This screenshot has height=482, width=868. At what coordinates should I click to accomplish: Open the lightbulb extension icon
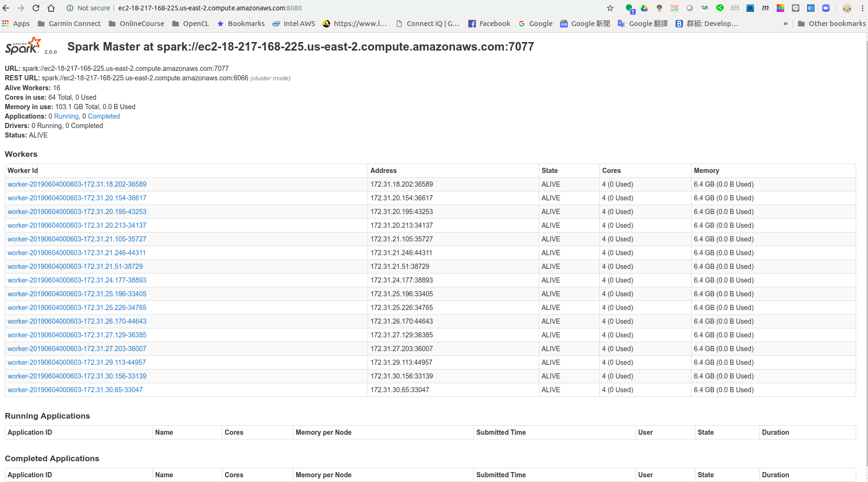659,8
